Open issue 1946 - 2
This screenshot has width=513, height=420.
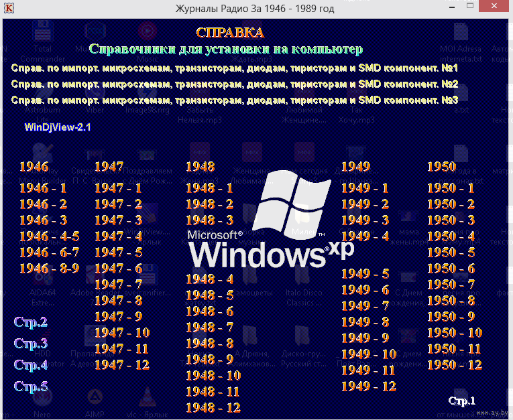pyautogui.click(x=43, y=204)
